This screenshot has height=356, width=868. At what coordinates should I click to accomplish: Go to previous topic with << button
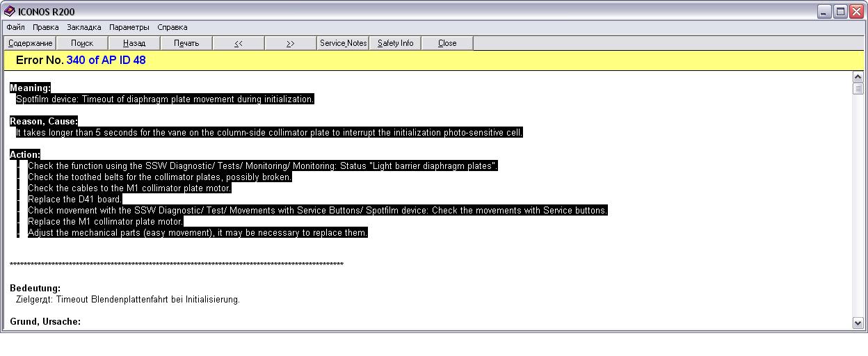pos(239,43)
